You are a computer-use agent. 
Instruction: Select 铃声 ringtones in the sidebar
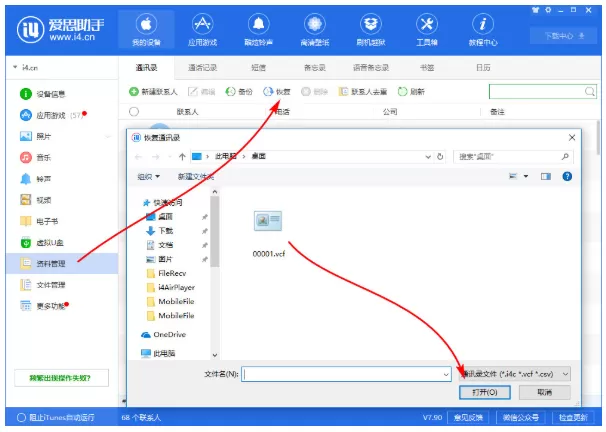click(x=36, y=179)
